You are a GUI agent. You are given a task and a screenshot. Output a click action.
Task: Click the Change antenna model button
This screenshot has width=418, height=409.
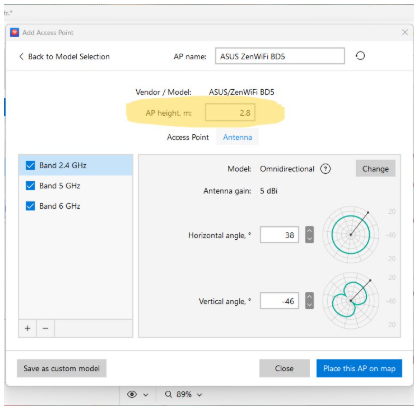(376, 169)
